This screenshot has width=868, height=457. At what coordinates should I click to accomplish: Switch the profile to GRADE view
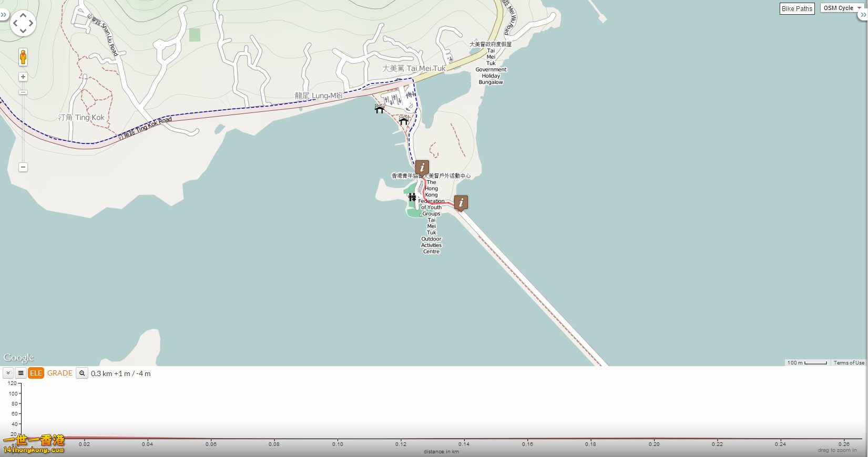(60, 373)
